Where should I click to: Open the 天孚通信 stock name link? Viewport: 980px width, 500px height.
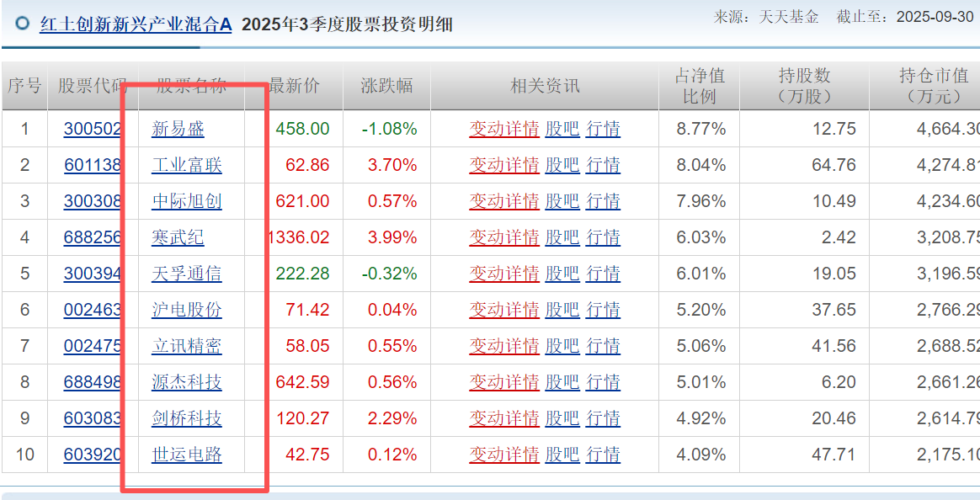[187, 274]
